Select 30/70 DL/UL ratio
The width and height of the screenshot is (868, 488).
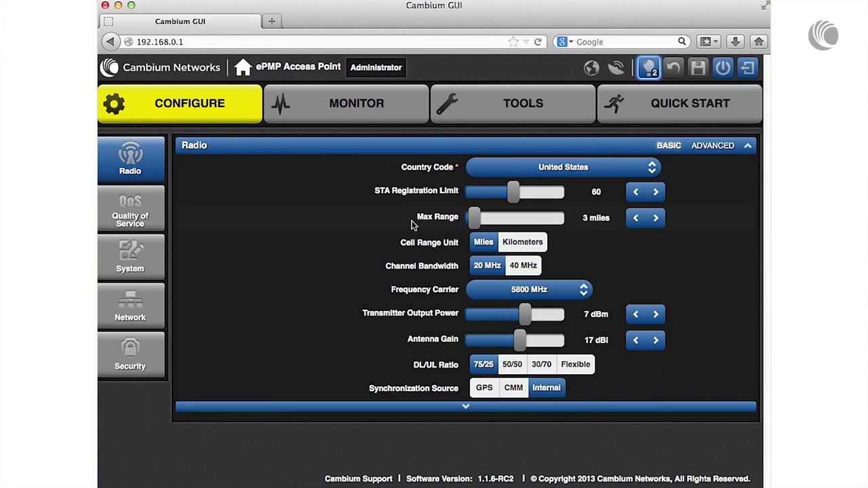[541, 365]
